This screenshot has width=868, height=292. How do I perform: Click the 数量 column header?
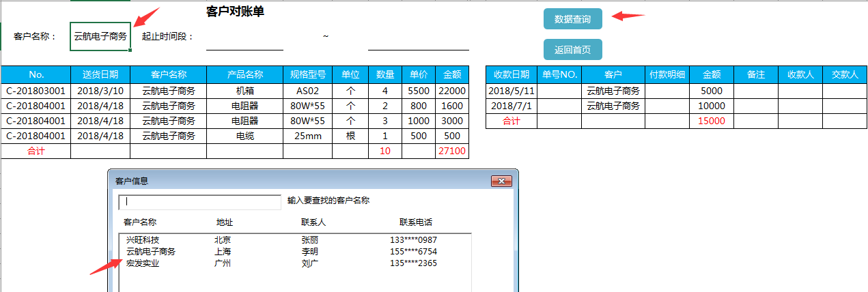[x=385, y=74]
